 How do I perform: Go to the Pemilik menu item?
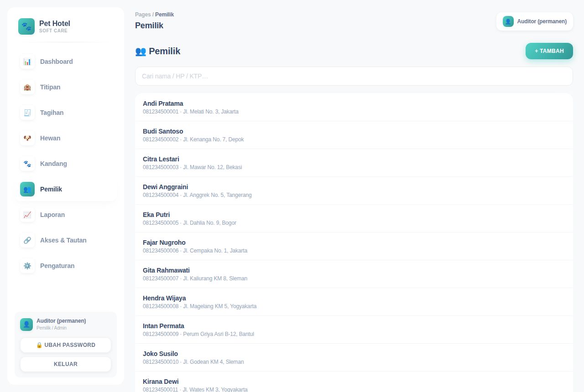click(x=66, y=189)
